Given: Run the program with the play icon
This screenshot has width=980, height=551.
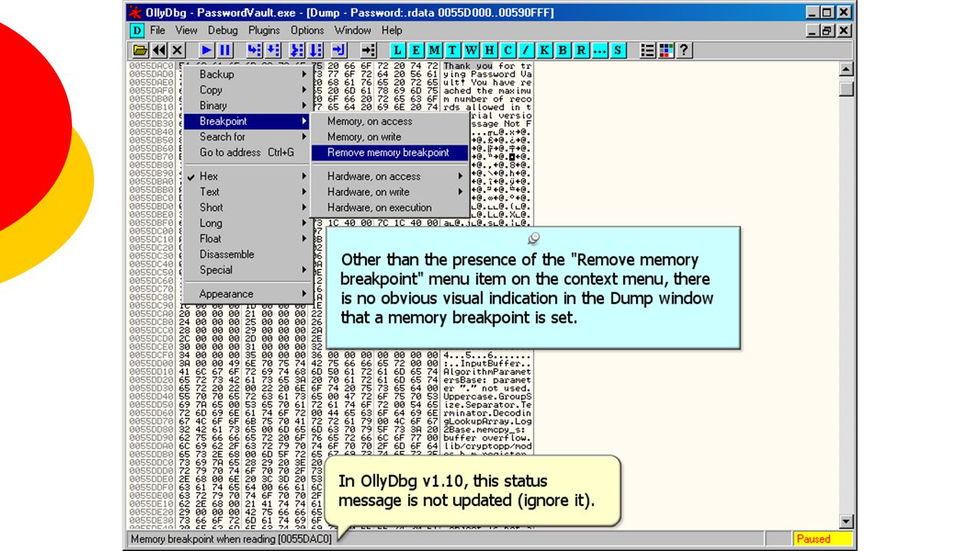Looking at the screenshot, I should pyautogui.click(x=207, y=51).
